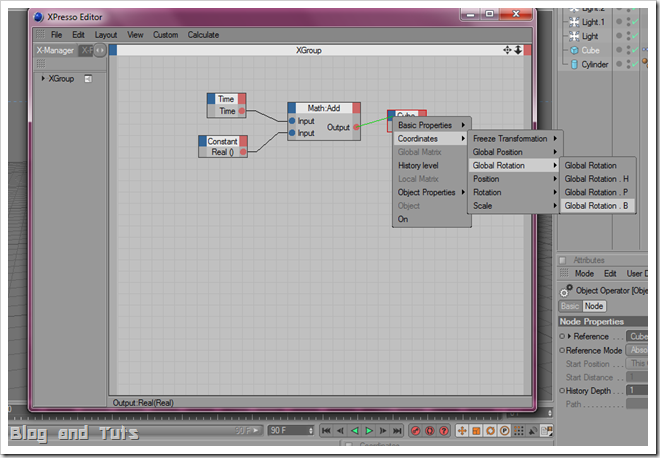Click the red record keyframe icon
The width and height of the screenshot is (660, 458).
coord(416,431)
